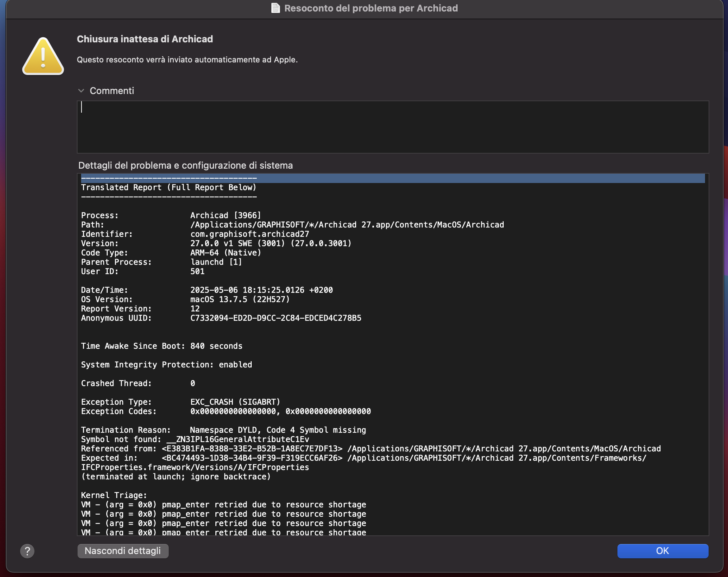The image size is (728, 577).
Task: Click the 'Expected in:' line
Action: 364,458
